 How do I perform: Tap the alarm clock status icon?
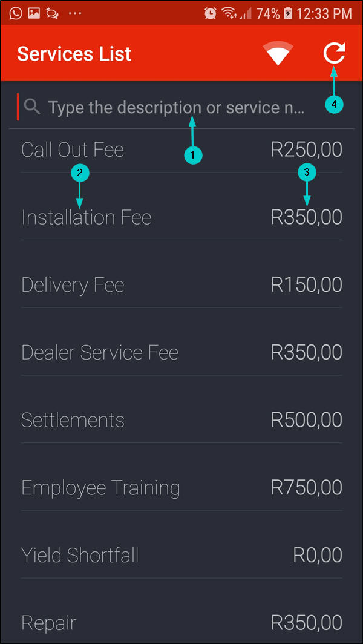[211, 13]
